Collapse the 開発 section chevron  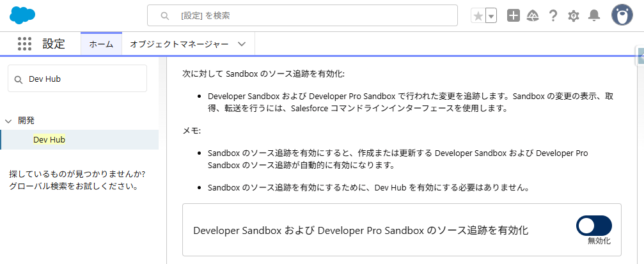pyautogui.click(x=8, y=121)
